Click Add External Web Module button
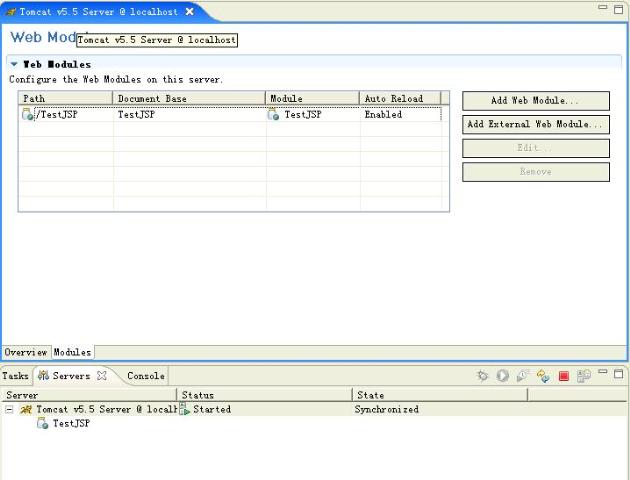The image size is (630, 480). (x=536, y=125)
